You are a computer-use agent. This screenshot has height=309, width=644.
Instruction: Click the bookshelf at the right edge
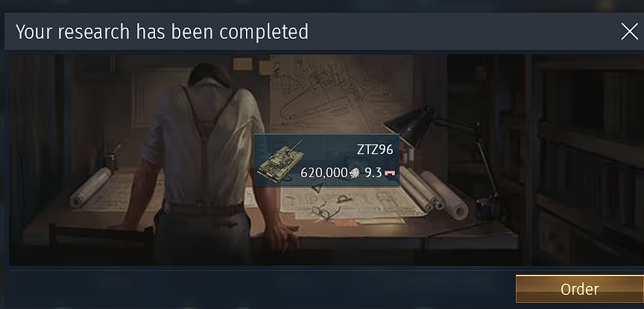pos(583,160)
